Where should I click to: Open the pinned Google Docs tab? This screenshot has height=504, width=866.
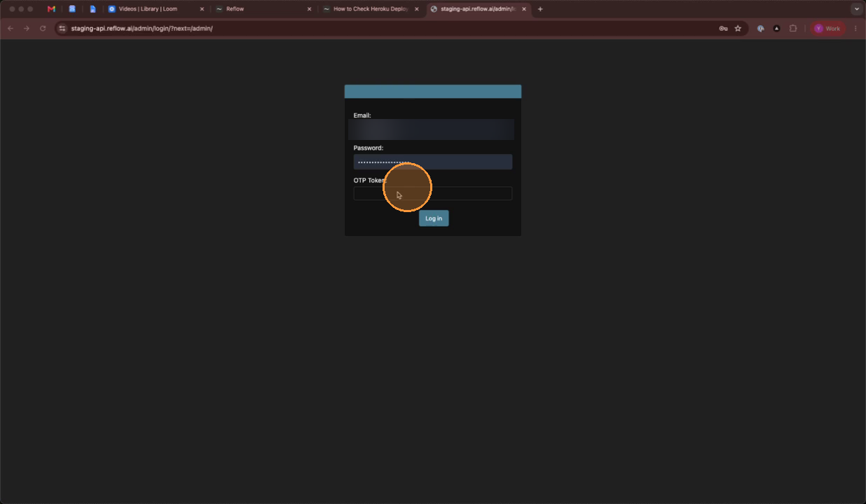92,9
